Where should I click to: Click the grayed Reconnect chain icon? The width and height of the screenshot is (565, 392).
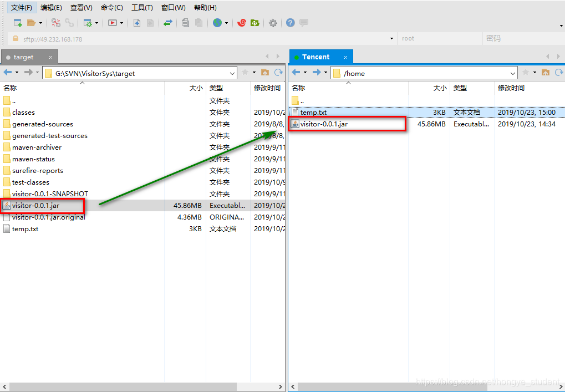(x=69, y=23)
